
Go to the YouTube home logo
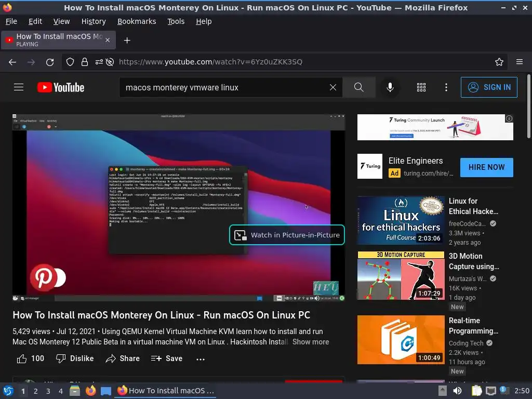(x=61, y=87)
